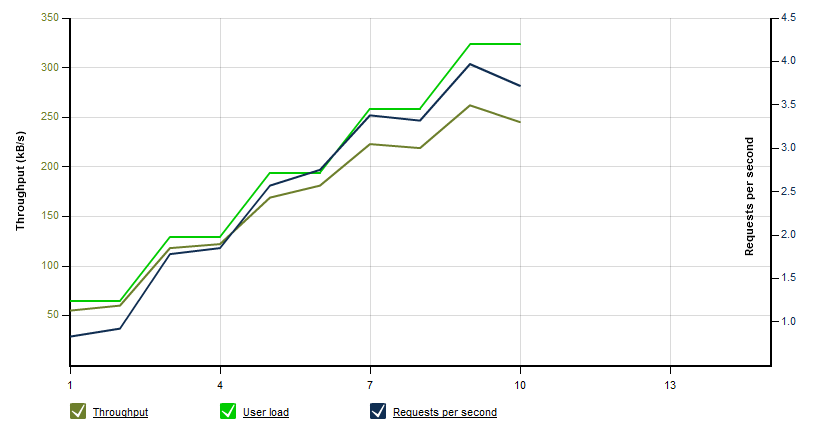Disable the navy Requests per second checkbox

(378, 411)
